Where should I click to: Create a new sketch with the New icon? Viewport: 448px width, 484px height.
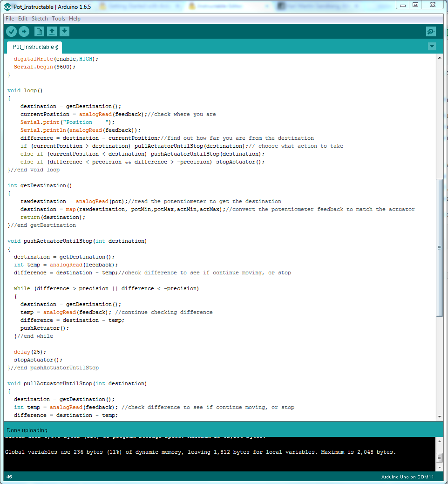(x=39, y=32)
